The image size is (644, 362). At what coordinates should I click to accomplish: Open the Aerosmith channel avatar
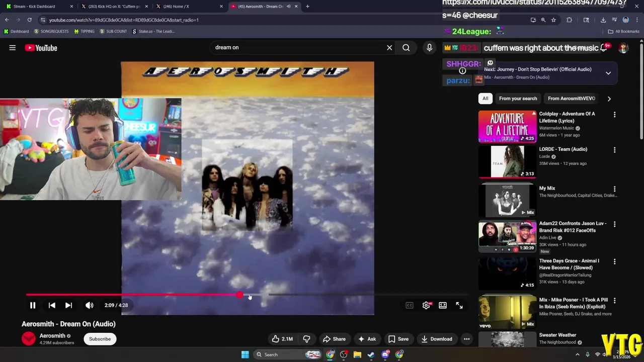pos(29,339)
